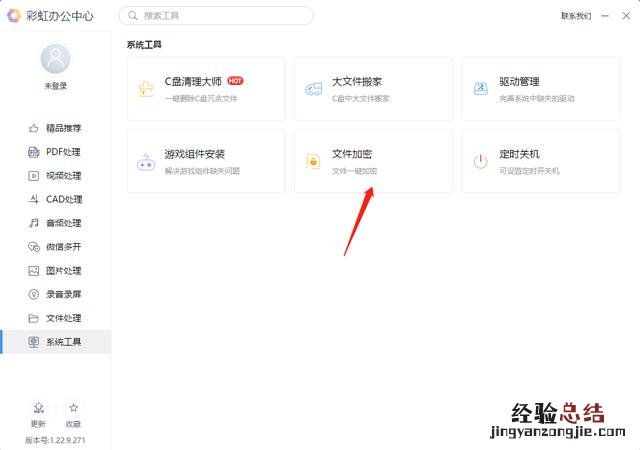Click 解决游戏组件缺失问题 description

(202, 171)
